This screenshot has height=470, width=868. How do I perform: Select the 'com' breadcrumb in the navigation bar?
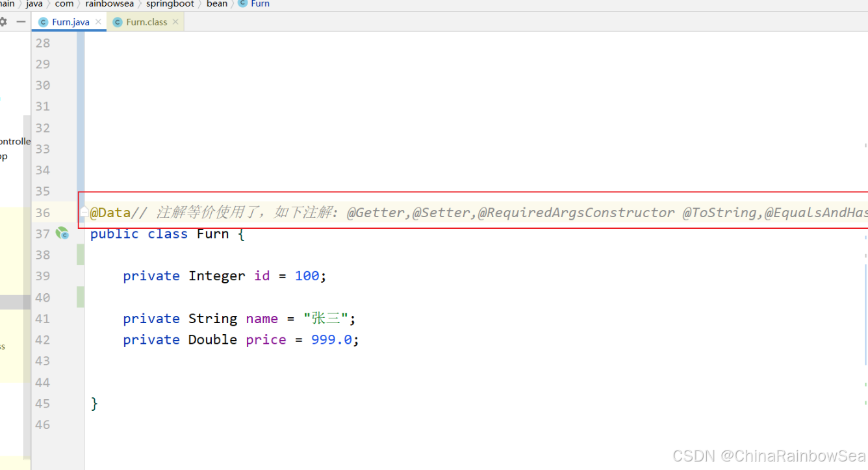tap(64, 4)
